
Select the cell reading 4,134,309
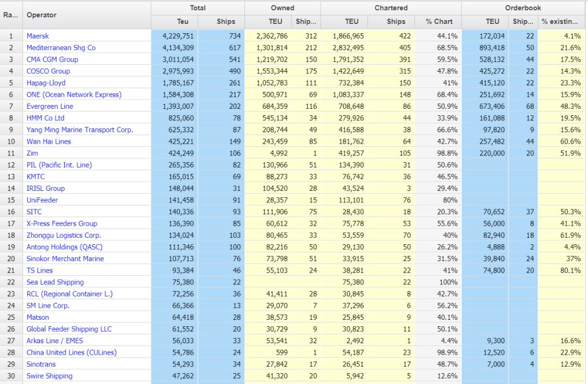pos(174,47)
